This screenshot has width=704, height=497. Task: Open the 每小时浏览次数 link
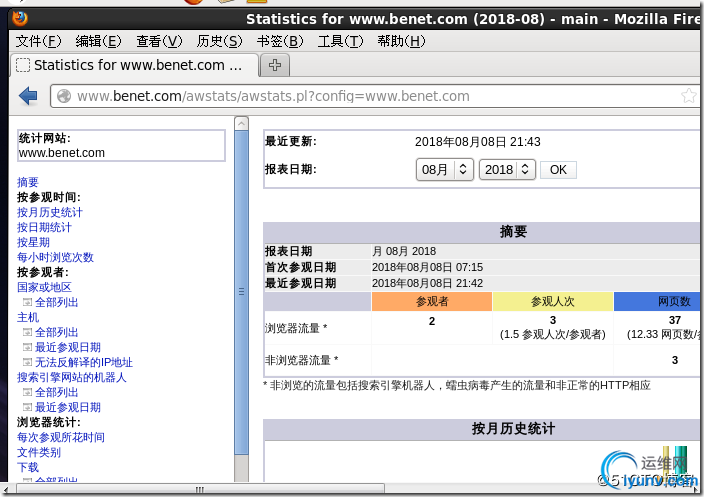[55, 257]
